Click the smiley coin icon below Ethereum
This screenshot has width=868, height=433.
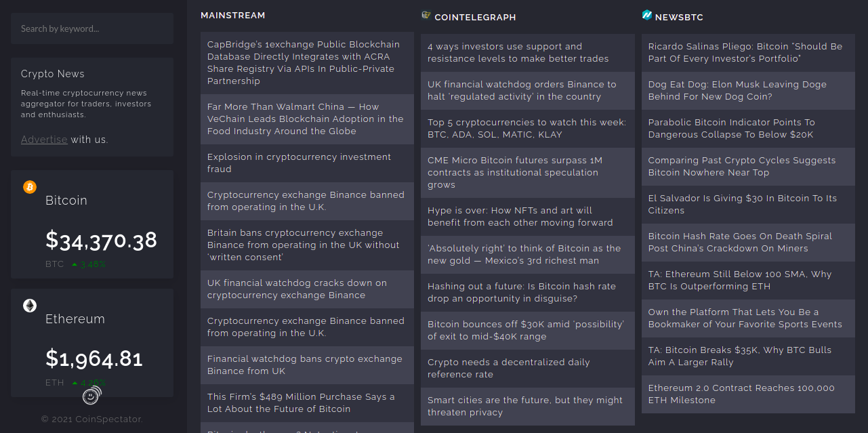91,395
